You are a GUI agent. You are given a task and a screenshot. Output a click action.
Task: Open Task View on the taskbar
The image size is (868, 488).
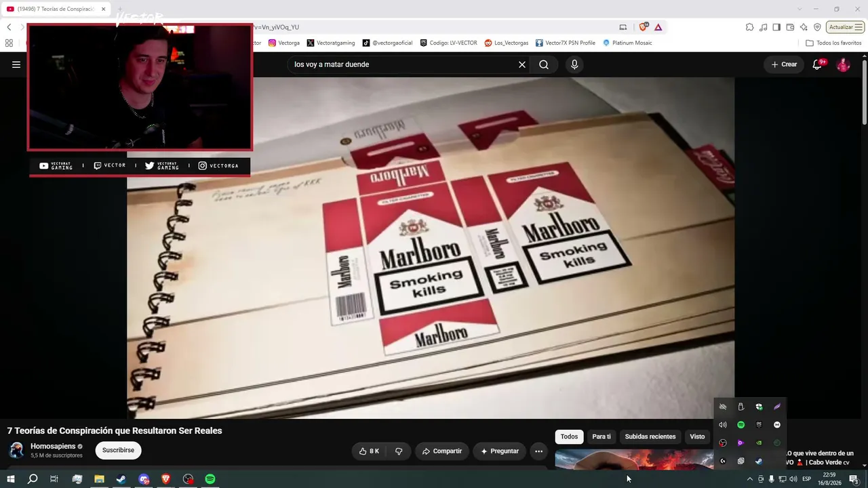[54, 479]
